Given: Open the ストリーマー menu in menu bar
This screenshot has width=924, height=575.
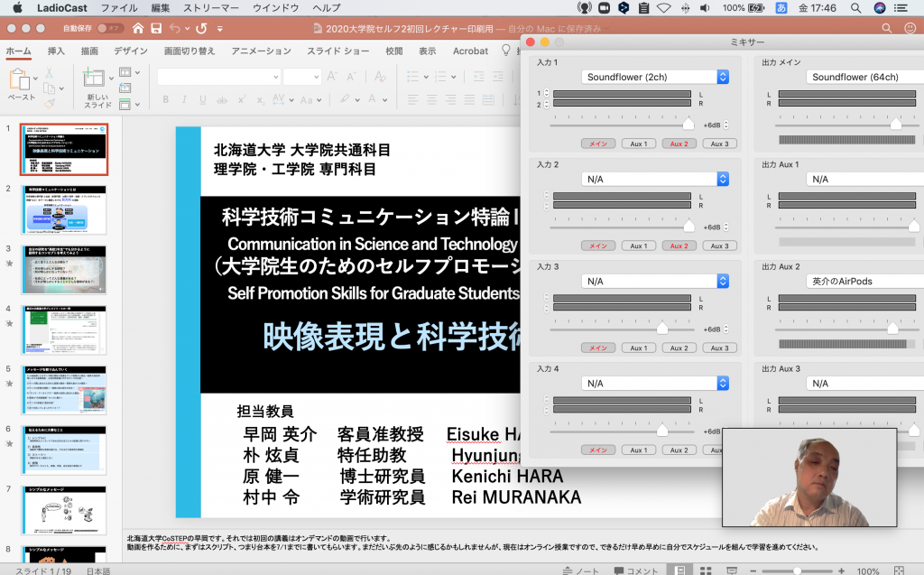Looking at the screenshot, I should (x=211, y=7).
